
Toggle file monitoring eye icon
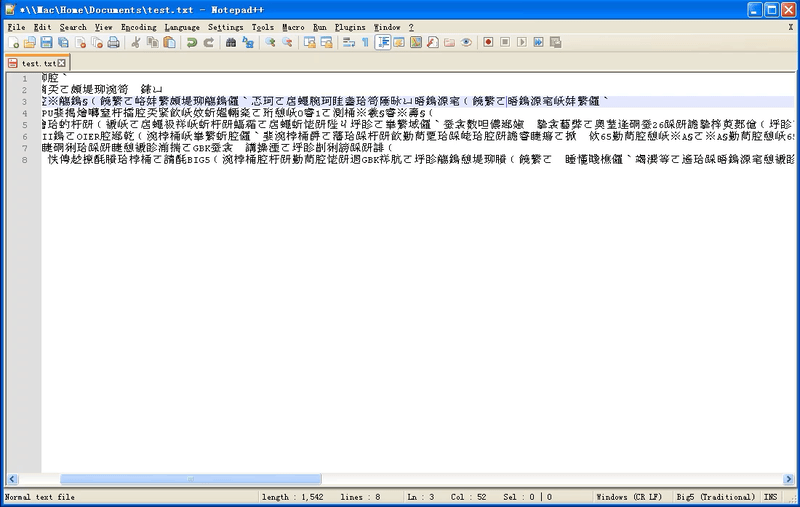tap(466, 43)
